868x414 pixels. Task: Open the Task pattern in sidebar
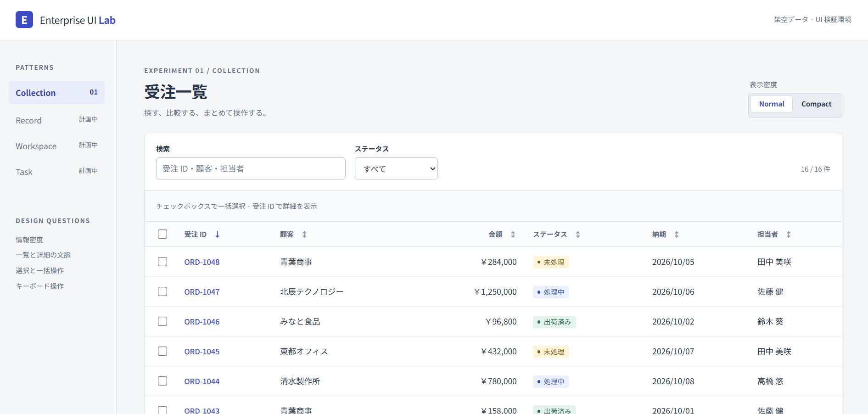56,172
